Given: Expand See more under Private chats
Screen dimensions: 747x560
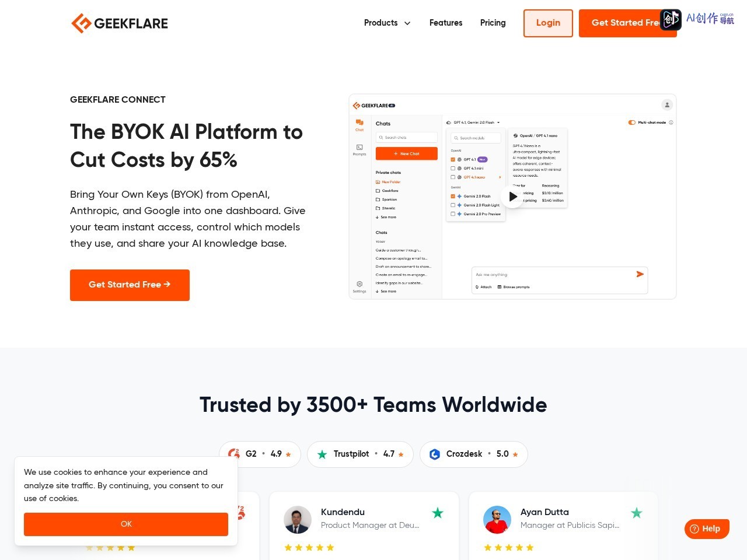Looking at the screenshot, I should click(386, 217).
